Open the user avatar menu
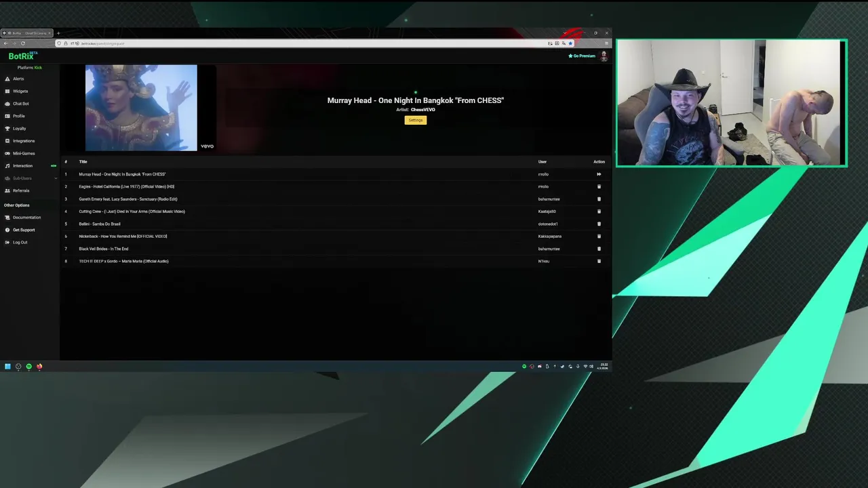The width and height of the screenshot is (868, 488). click(604, 56)
